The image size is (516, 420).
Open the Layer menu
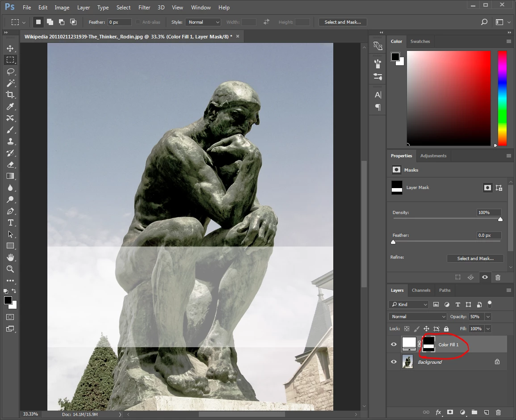83,7
